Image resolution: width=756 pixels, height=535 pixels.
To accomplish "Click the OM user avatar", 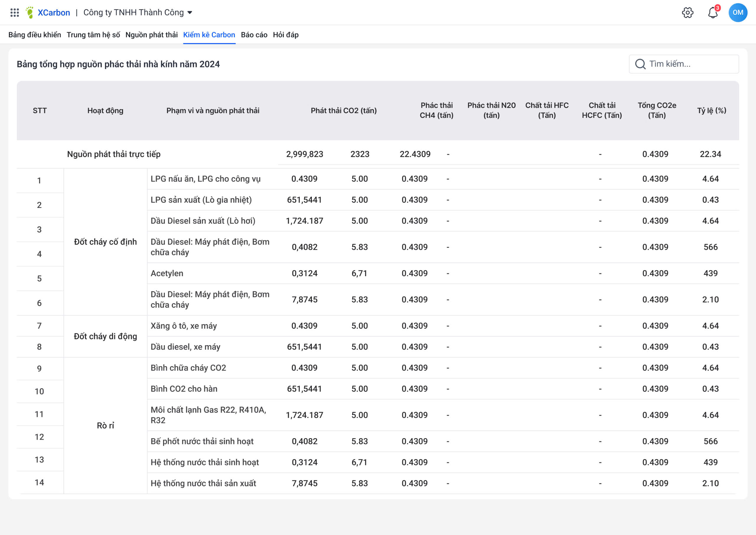I will pyautogui.click(x=738, y=12).
